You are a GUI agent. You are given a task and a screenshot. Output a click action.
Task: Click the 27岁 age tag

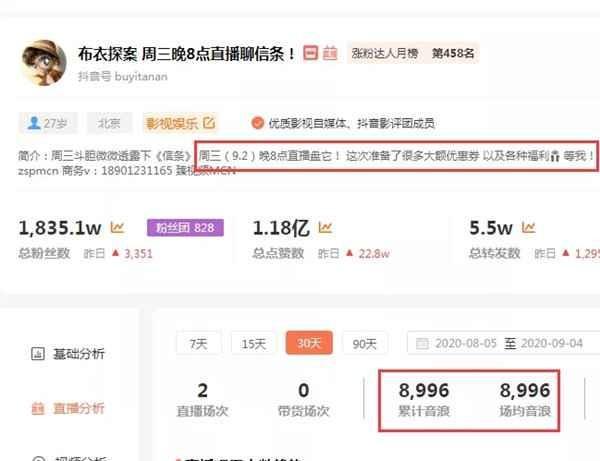[48, 123]
